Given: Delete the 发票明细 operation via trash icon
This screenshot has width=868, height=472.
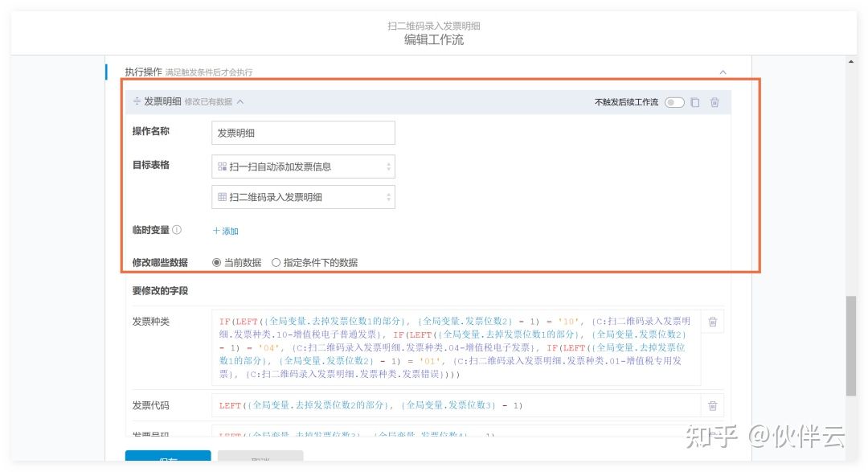Looking at the screenshot, I should point(714,102).
